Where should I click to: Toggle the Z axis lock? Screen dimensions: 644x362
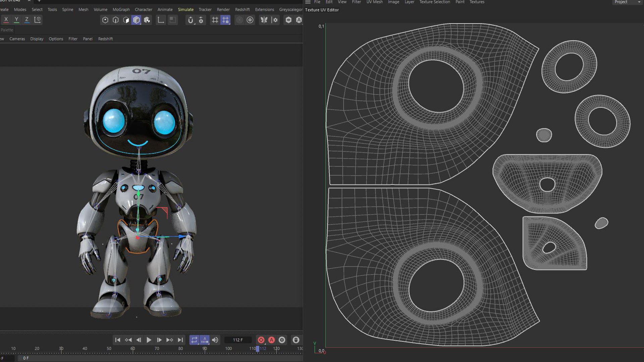click(x=27, y=20)
